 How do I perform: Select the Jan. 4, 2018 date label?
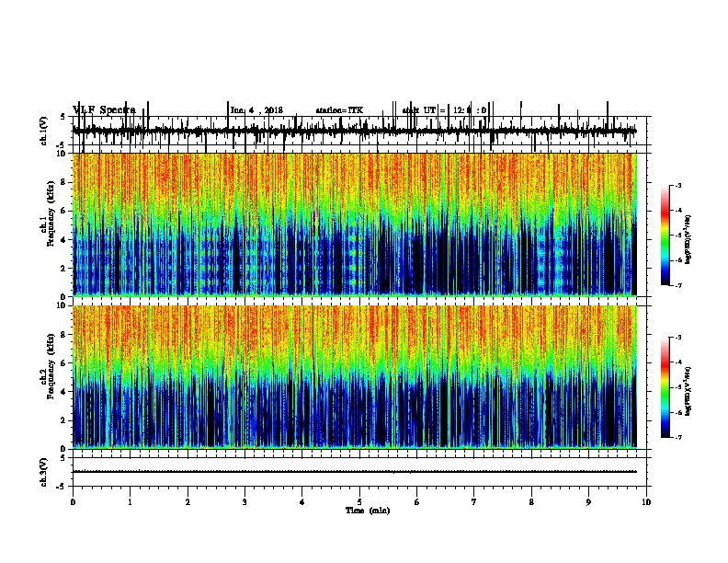click(x=256, y=110)
